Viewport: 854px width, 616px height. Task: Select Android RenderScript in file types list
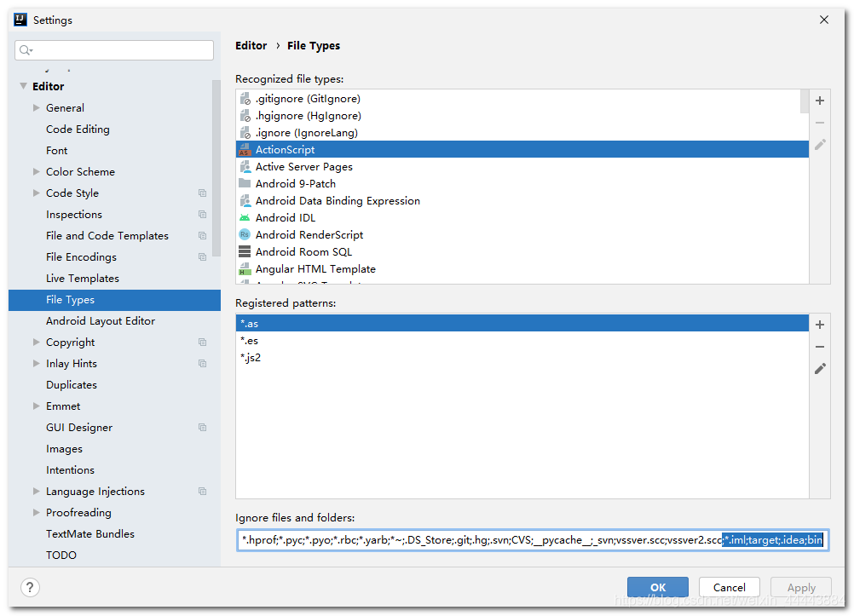point(309,235)
